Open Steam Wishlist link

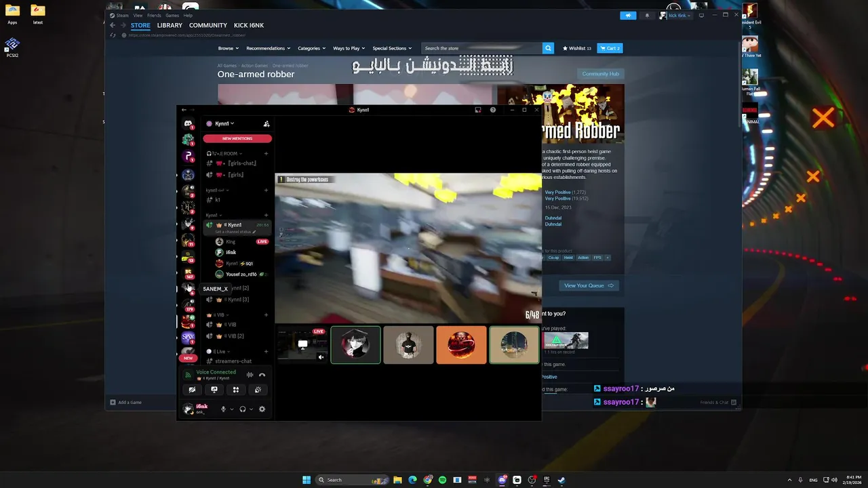click(x=577, y=48)
